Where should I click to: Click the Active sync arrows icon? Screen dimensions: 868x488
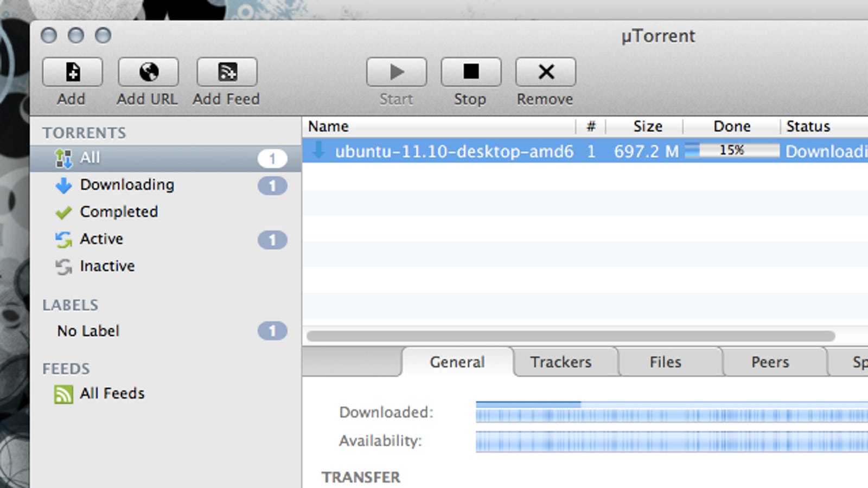click(63, 240)
